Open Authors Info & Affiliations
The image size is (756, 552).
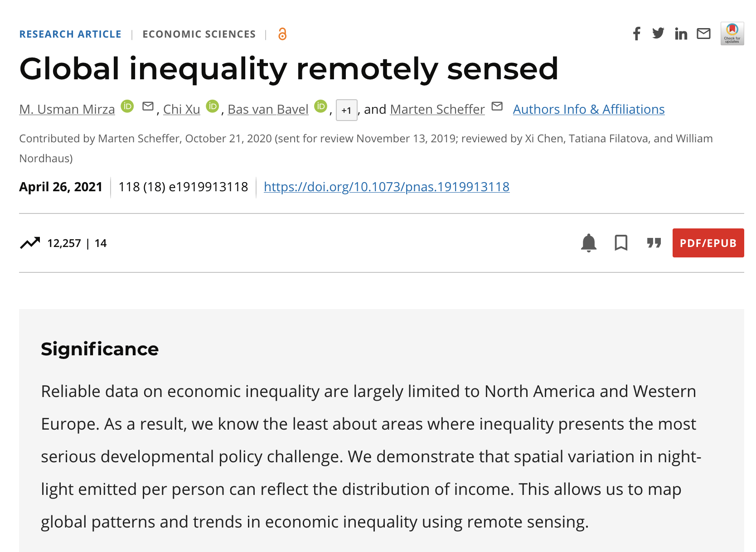click(588, 109)
